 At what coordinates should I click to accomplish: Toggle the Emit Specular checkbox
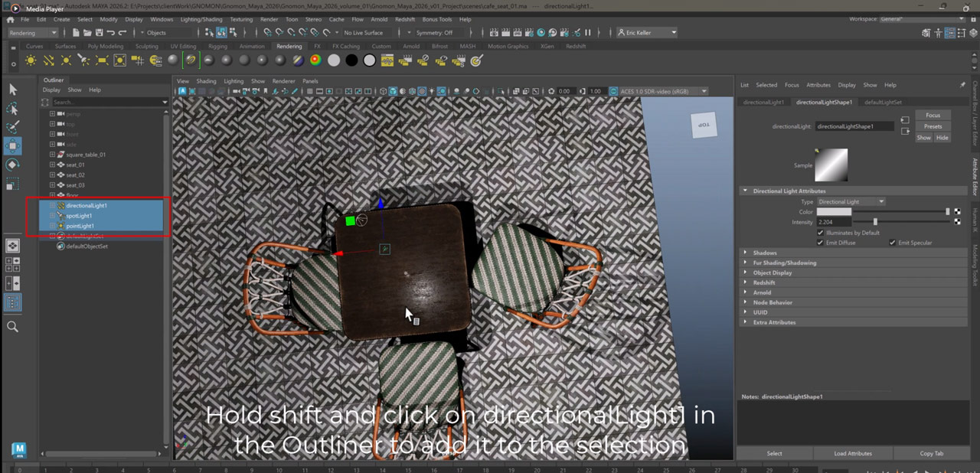tap(893, 243)
